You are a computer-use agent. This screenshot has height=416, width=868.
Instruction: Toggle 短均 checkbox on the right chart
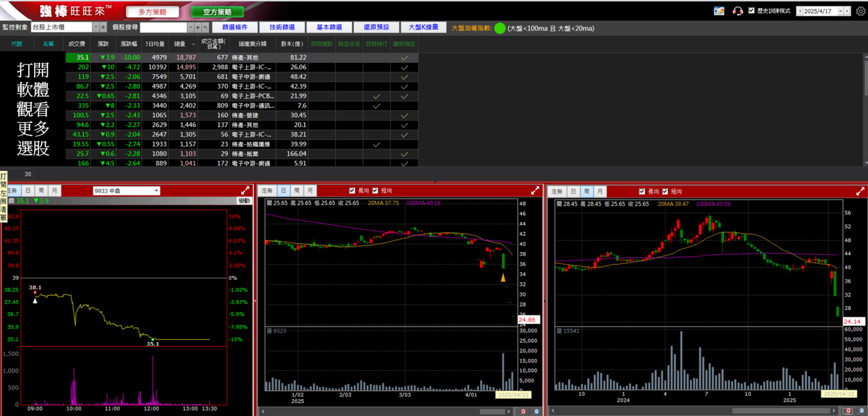(665, 191)
